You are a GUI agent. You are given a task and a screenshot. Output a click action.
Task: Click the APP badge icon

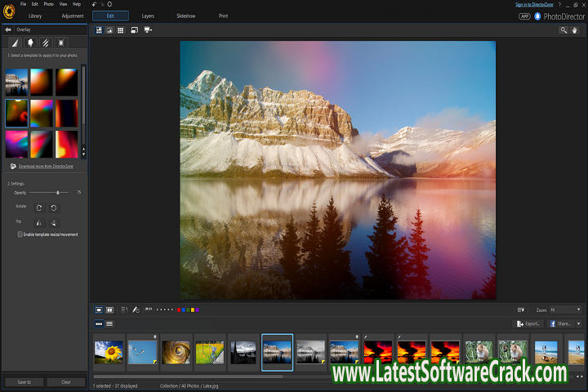coord(524,16)
